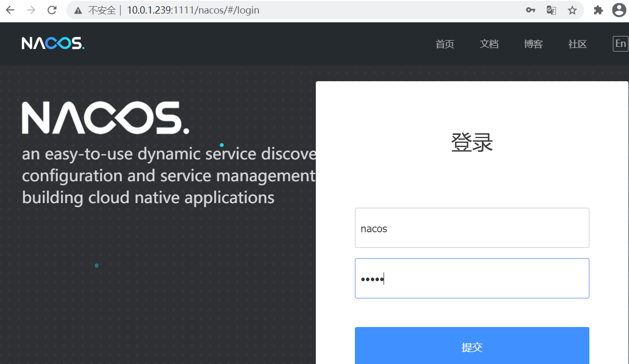
Task: Click the NACOS logo in the top bar
Action: pyautogui.click(x=53, y=43)
